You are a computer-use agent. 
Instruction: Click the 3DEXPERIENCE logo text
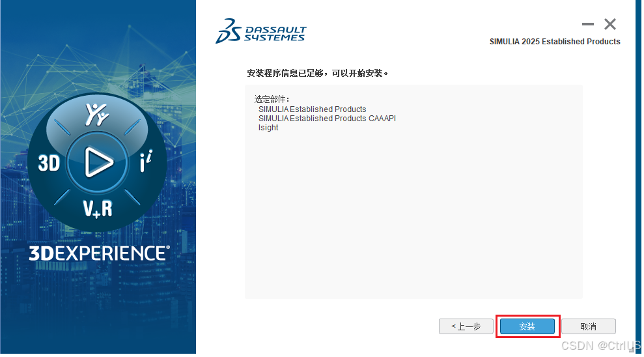click(99, 253)
